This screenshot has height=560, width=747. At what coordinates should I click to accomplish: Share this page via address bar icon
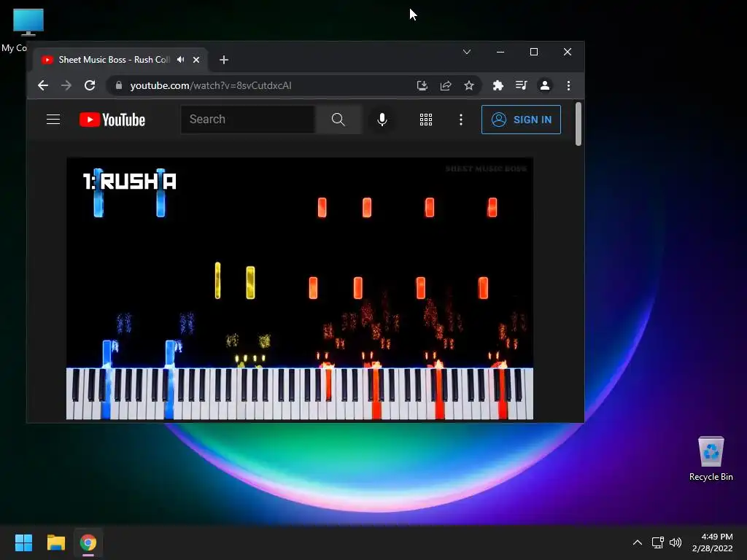pyautogui.click(x=446, y=85)
